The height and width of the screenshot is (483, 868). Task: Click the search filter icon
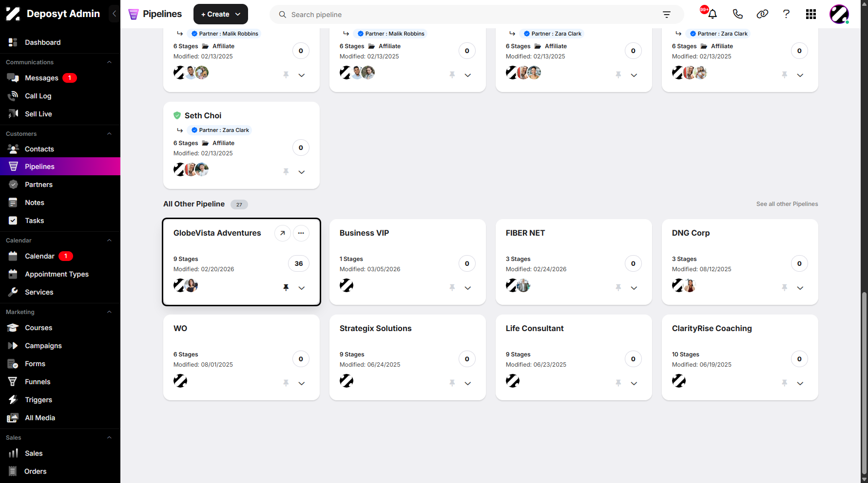[667, 15]
